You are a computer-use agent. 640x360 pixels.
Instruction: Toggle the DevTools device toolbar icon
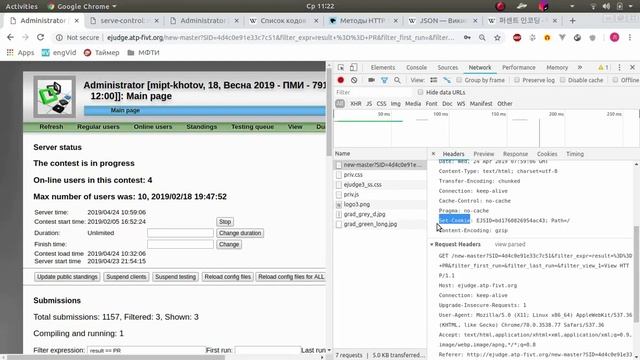click(x=353, y=67)
